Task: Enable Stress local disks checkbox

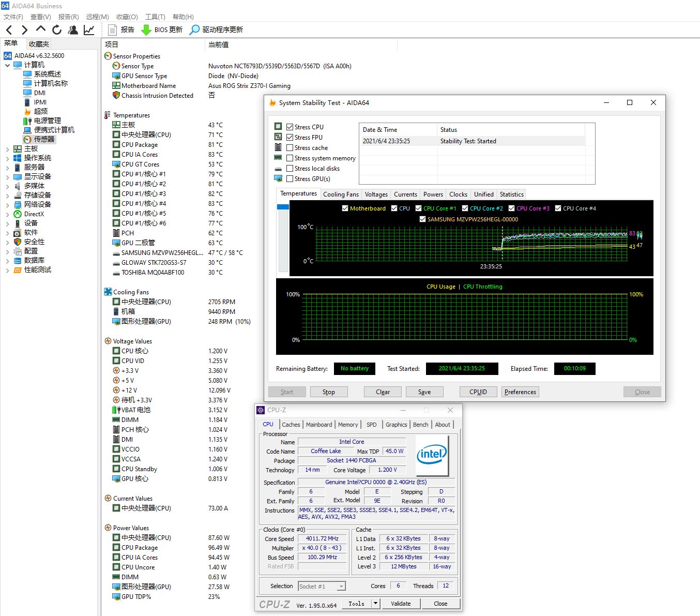Action: 290,168
